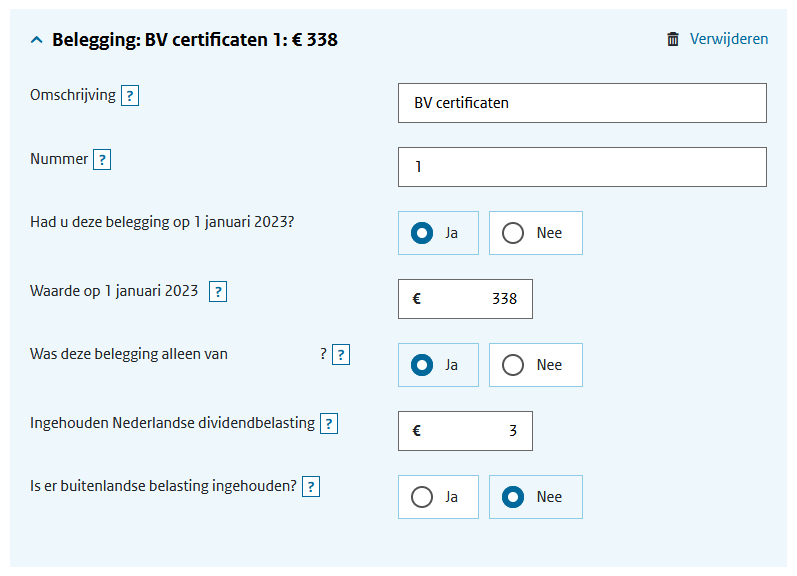Open help icon for Waarde op 1 januari 2023
This screenshot has height=576, width=797.
pos(218,292)
